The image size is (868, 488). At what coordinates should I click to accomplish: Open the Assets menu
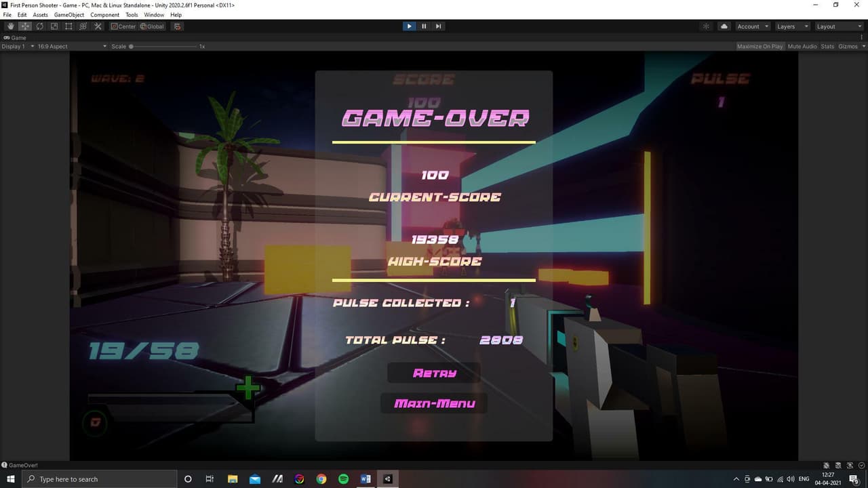pos(41,14)
